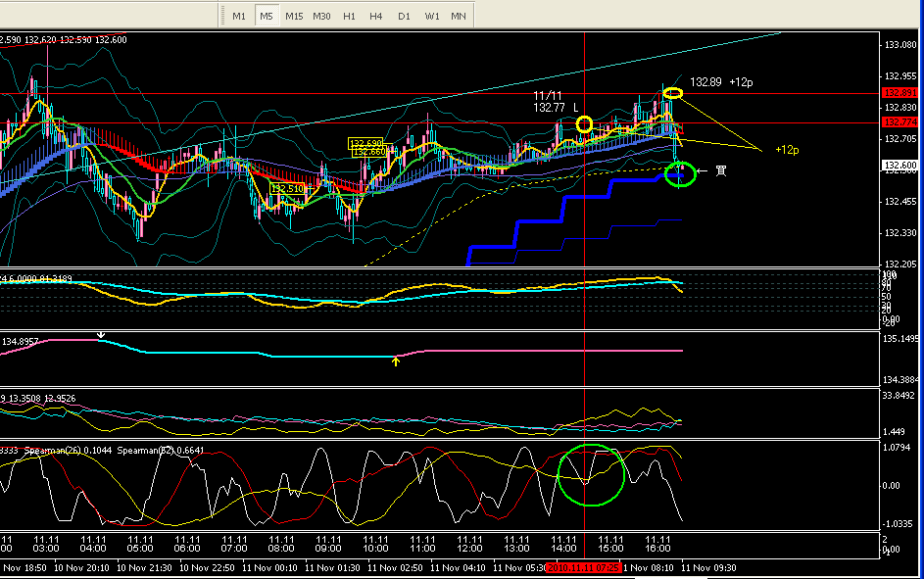
Task: Click the timeframe toolbar grip handle
Action: coord(222,16)
